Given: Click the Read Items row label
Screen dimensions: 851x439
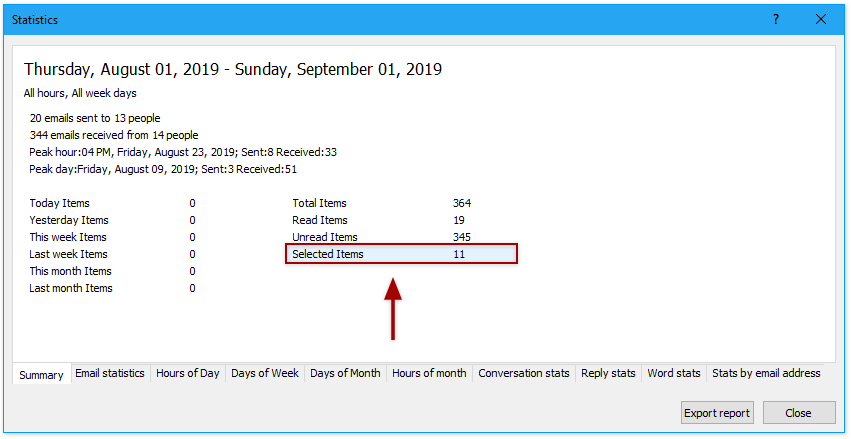Looking at the screenshot, I should tap(320, 220).
